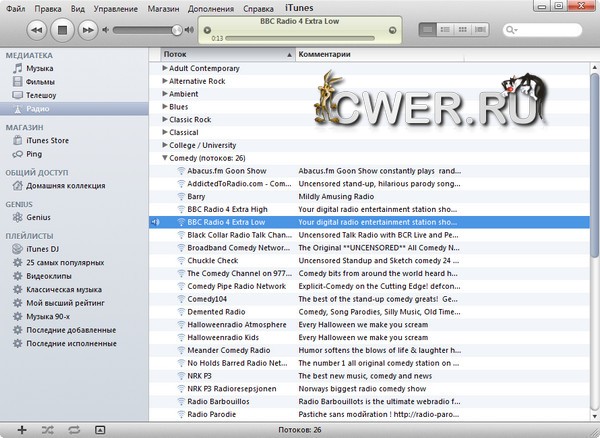Expand the Classical genre
This screenshot has height=438, width=600.
165,132
